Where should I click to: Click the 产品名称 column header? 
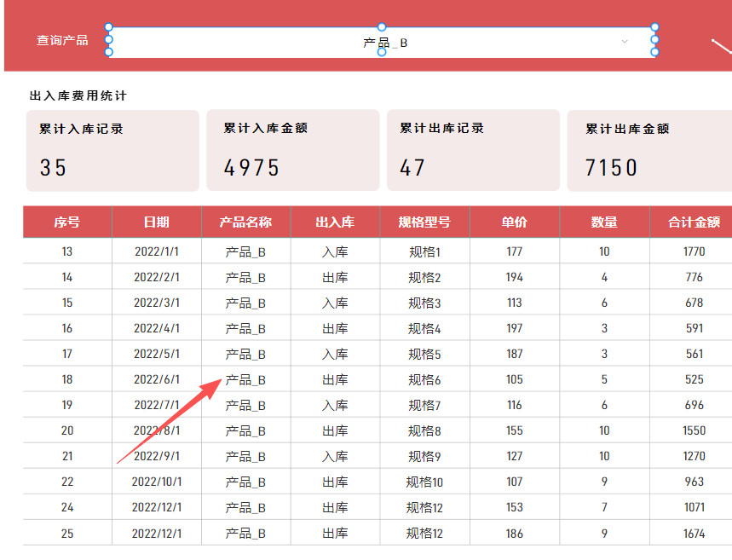tap(245, 222)
